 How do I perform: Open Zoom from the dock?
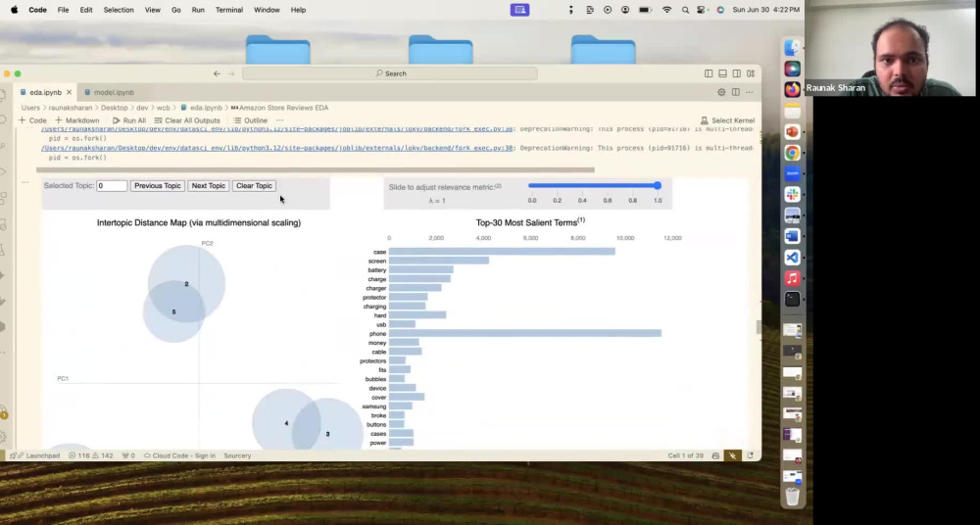click(792, 173)
